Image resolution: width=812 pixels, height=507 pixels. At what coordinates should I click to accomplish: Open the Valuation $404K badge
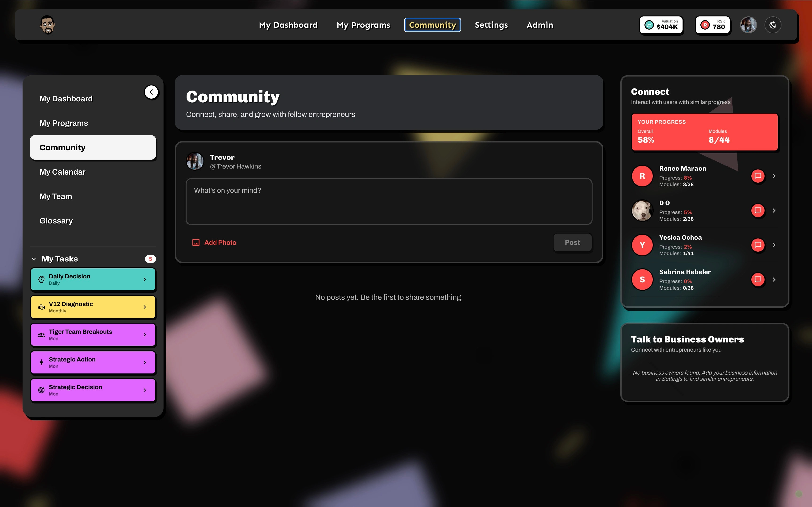661,25
